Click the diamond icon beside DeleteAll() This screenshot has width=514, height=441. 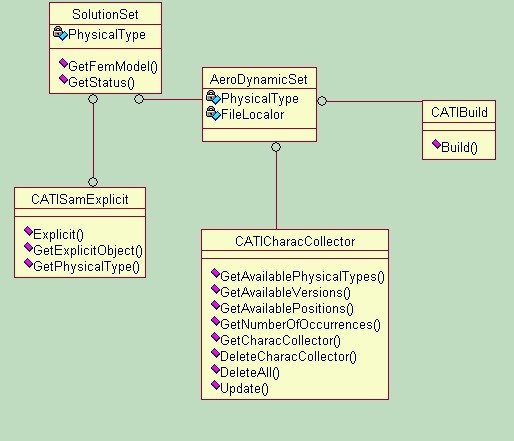(216, 369)
